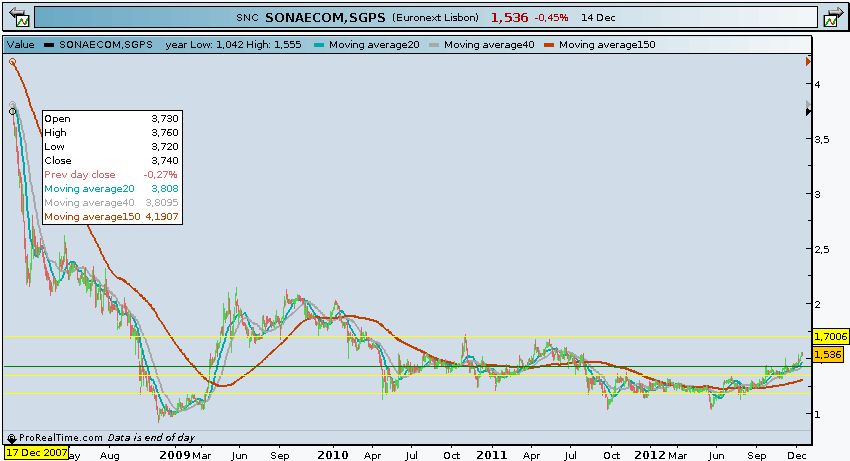Click the -0,45% change in header
Viewport: 850px width, 461px height.
[x=551, y=17]
